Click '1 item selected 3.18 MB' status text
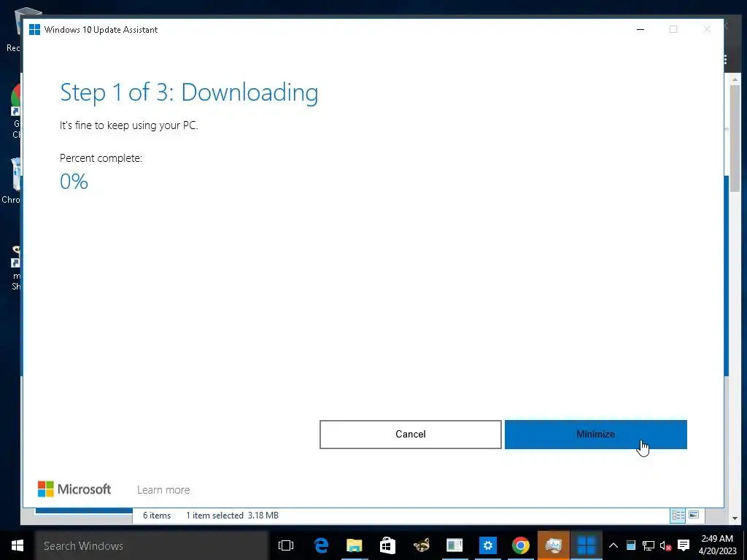The image size is (747, 560). pos(232,516)
